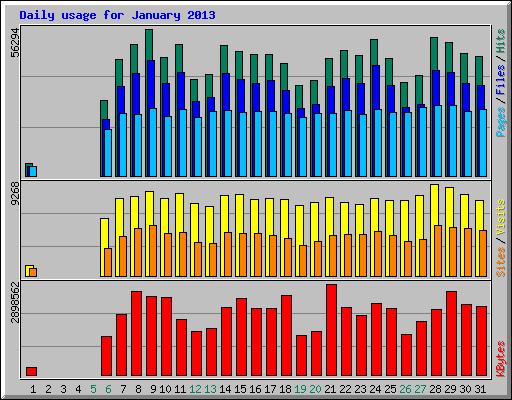The height and width of the screenshot is (400, 512).
Task: Click the yellow Visits bar for day 6
Action: [104, 233]
